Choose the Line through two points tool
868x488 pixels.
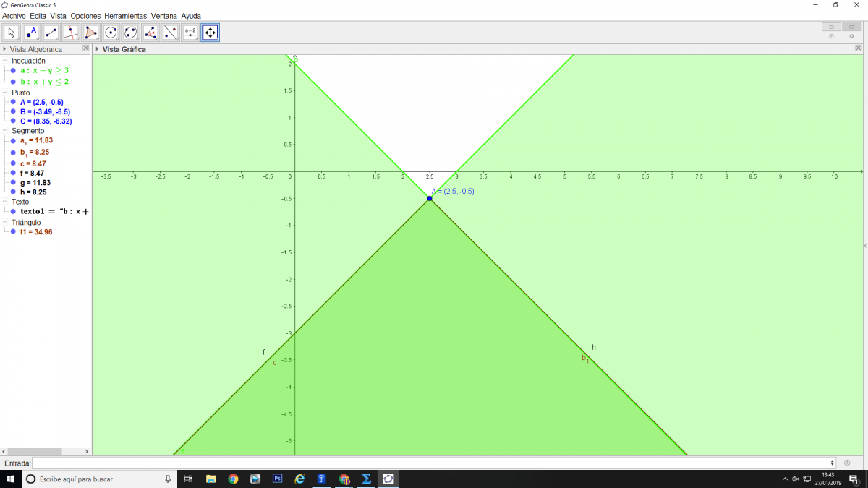coord(51,33)
